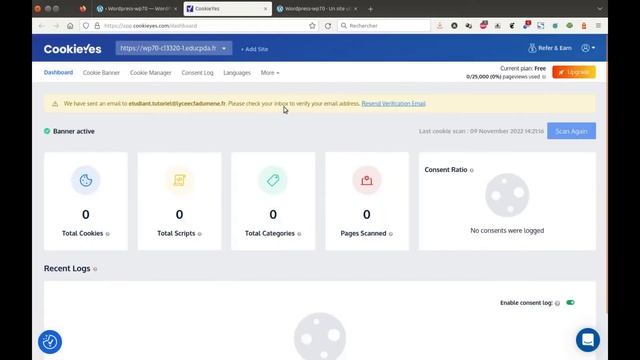The height and width of the screenshot is (360, 640).
Task: Open the Cookie Manager tab
Action: pyautogui.click(x=151, y=73)
